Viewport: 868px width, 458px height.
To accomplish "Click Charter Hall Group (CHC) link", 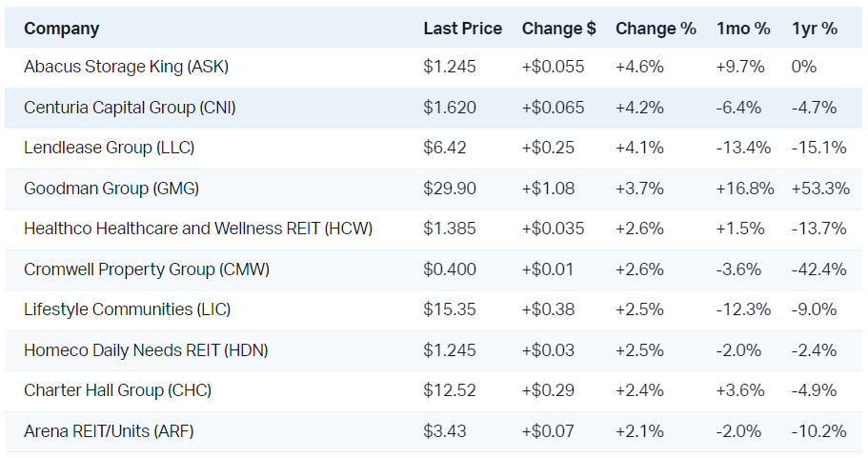I will (117, 390).
